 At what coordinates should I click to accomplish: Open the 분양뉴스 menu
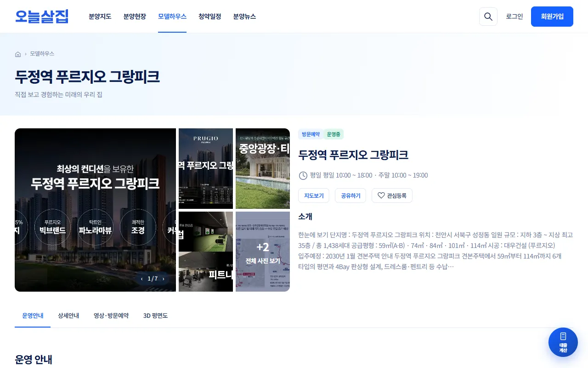pyautogui.click(x=244, y=17)
